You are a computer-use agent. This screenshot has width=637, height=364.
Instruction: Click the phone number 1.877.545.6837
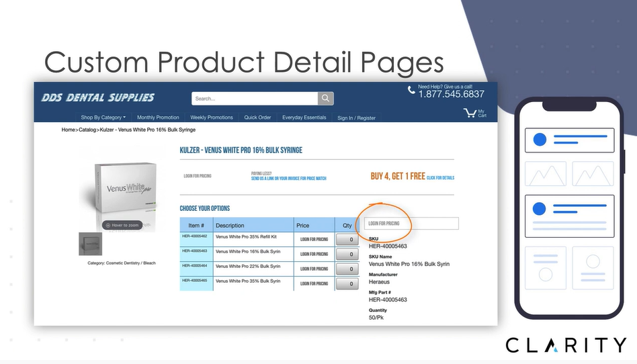[x=452, y=94]
